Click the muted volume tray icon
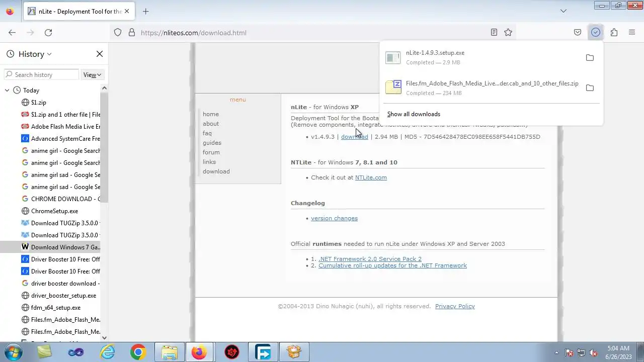 point(593,352)
